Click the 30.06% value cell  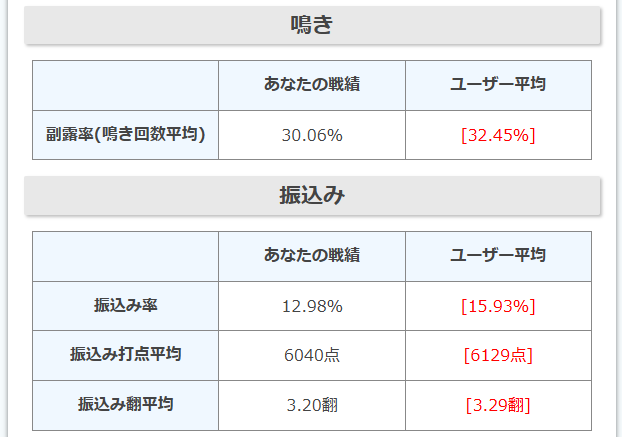coord(311,135)
